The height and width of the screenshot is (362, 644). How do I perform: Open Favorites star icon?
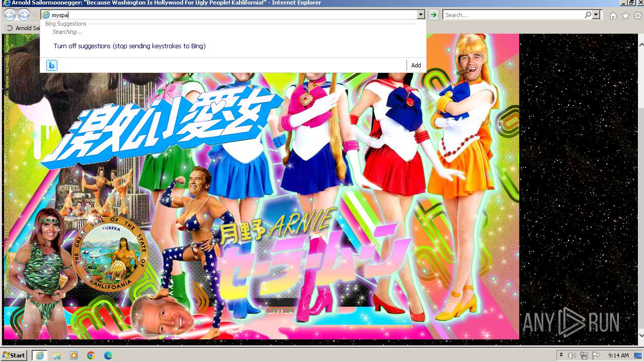[625, 16]
